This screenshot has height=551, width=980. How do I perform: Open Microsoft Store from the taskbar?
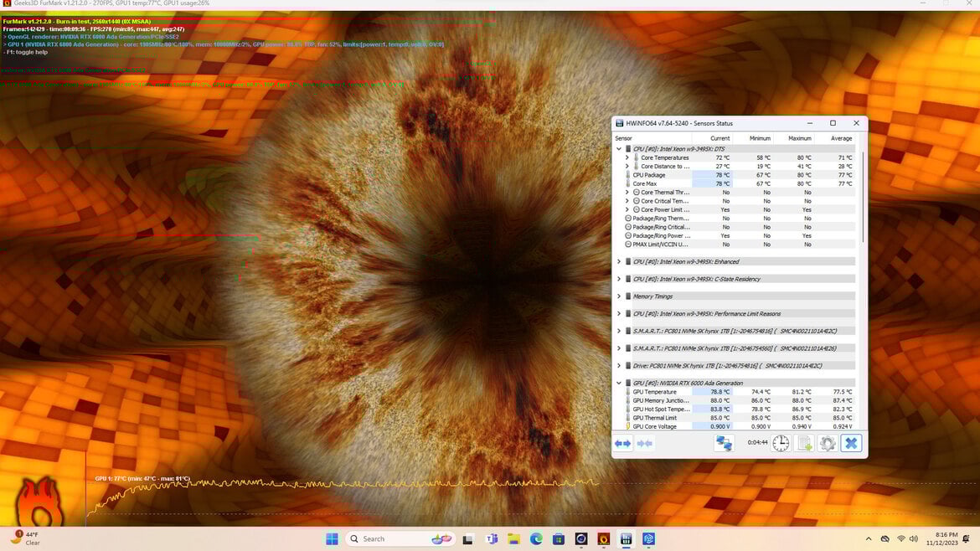point(559,538)
